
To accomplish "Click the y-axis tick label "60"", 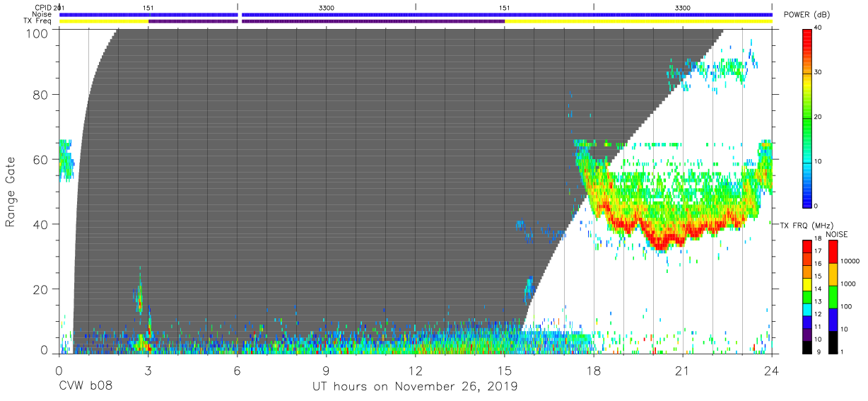I will (42, 159).
